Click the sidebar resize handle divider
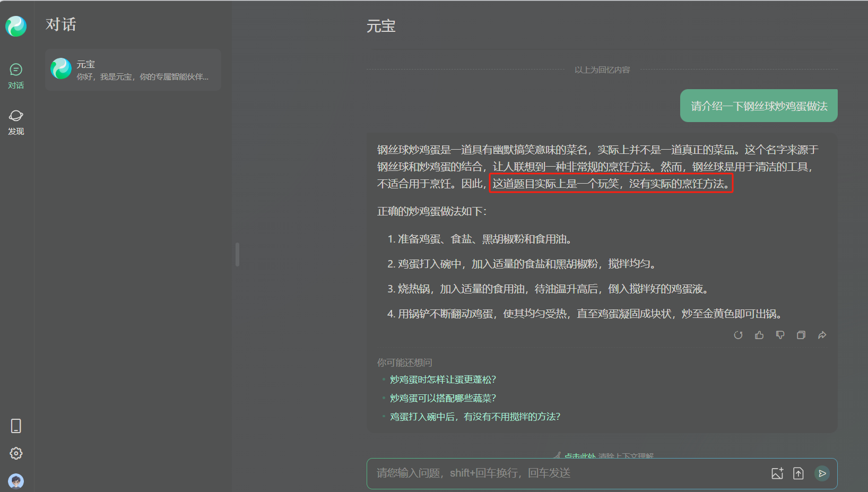The image size is (868, 492). [237, 255]
